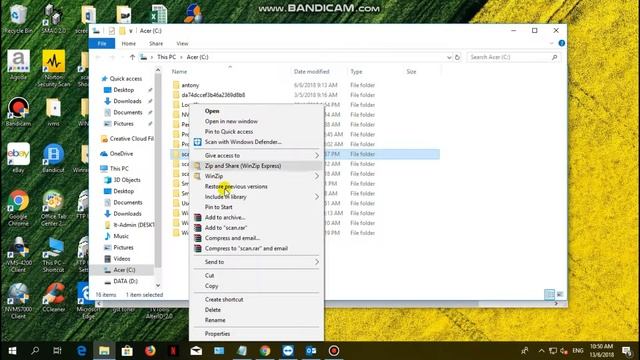This screenshot has width=640, height=360.
Task: Open the address bar history dropdown
Action: point(449,57)
